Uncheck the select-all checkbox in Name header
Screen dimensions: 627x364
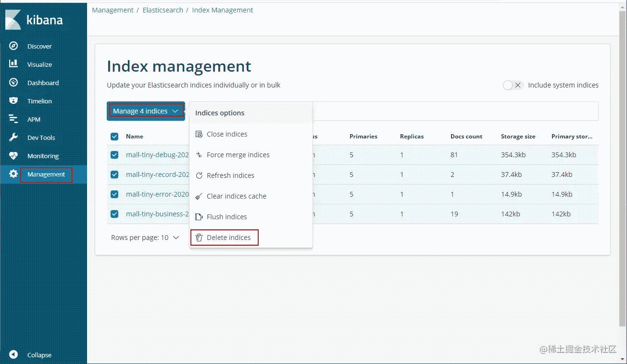tap(114, 137)
